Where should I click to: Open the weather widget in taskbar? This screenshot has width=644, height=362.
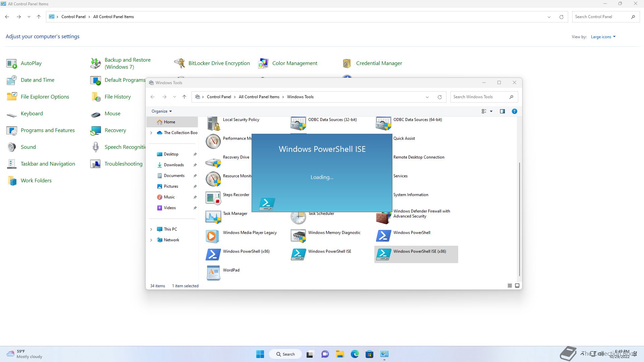pos(25,354)
